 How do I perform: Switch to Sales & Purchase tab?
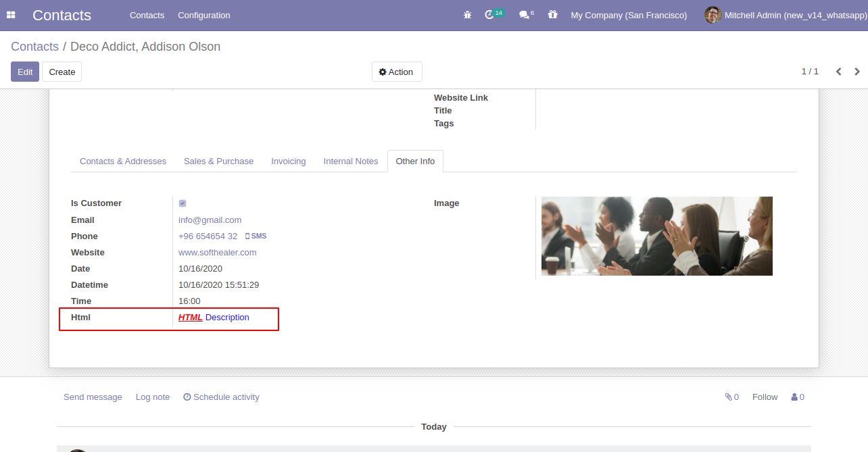tap(218, 161)
